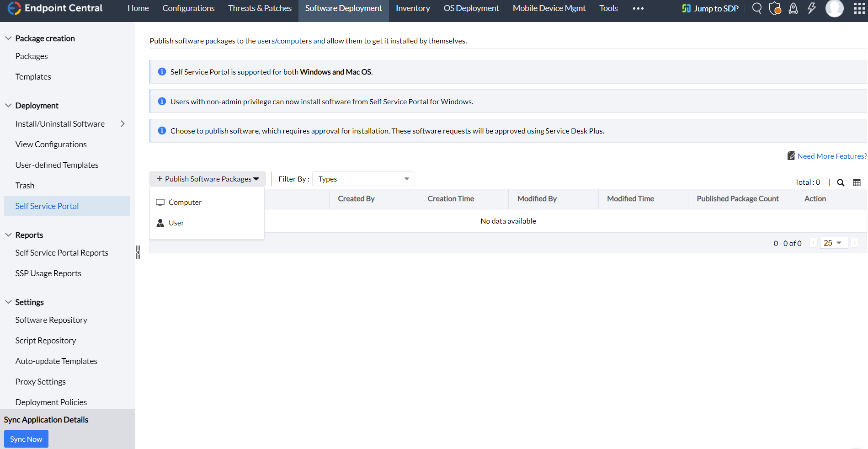The image size is (868, 449).
Task: Click the table search magnifier icon
Action: 841,182
